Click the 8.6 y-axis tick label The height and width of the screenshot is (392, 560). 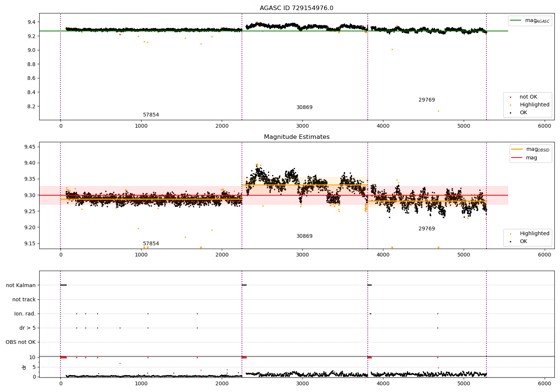(31, 78)
